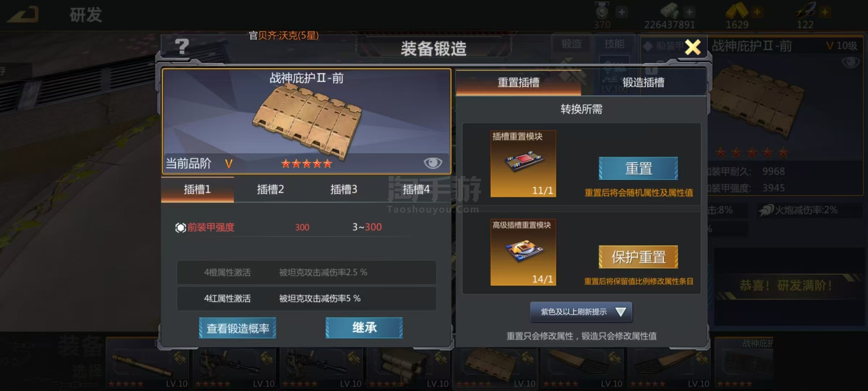The height and width of the screenshot is (391, 868).
Task: Close the 装备锻造 dialog with the X
Action: click(693, 47)
